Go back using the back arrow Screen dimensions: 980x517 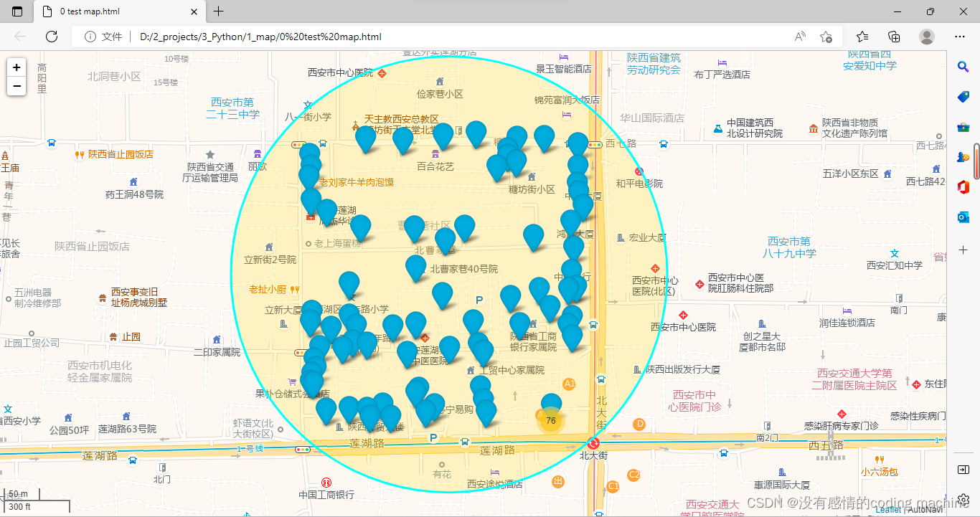[x=20, y=37]
